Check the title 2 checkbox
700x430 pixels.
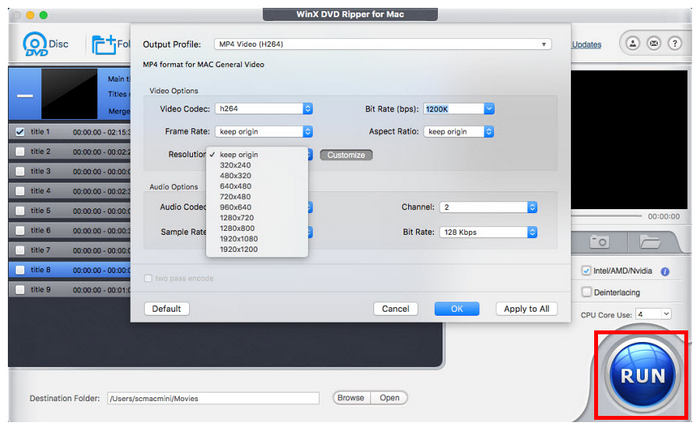tap(20, 151)
